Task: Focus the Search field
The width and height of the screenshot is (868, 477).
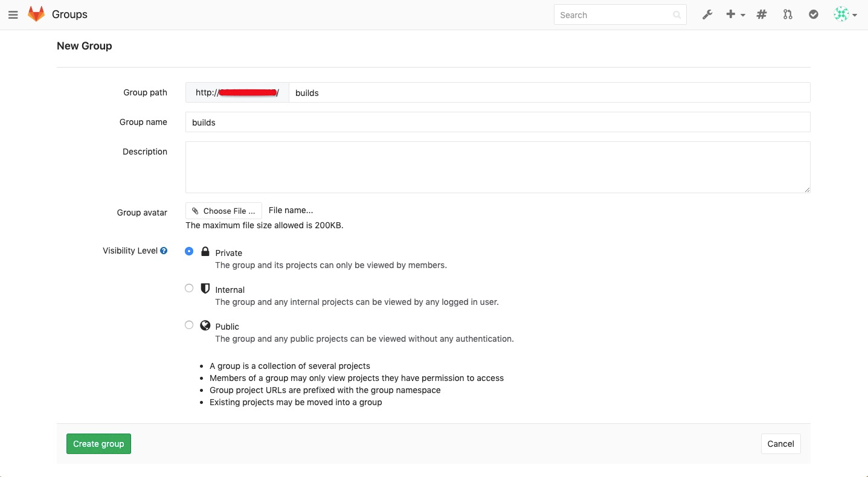Action: point(620,15)
